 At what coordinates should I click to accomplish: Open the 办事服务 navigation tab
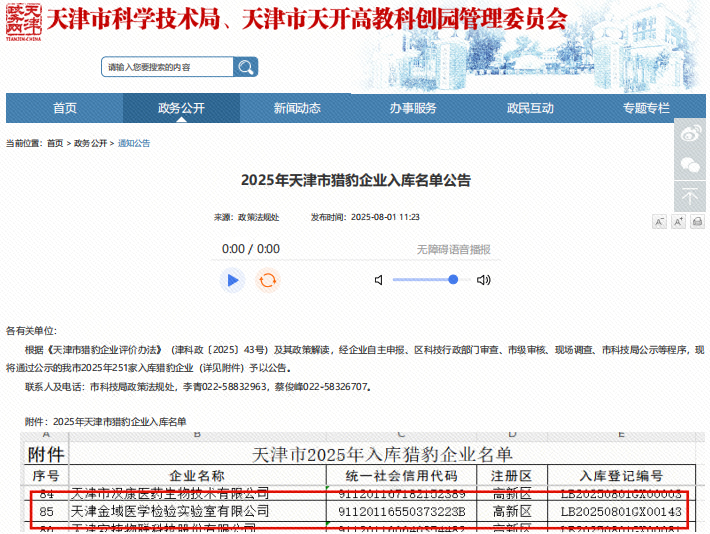pos(413,108)
